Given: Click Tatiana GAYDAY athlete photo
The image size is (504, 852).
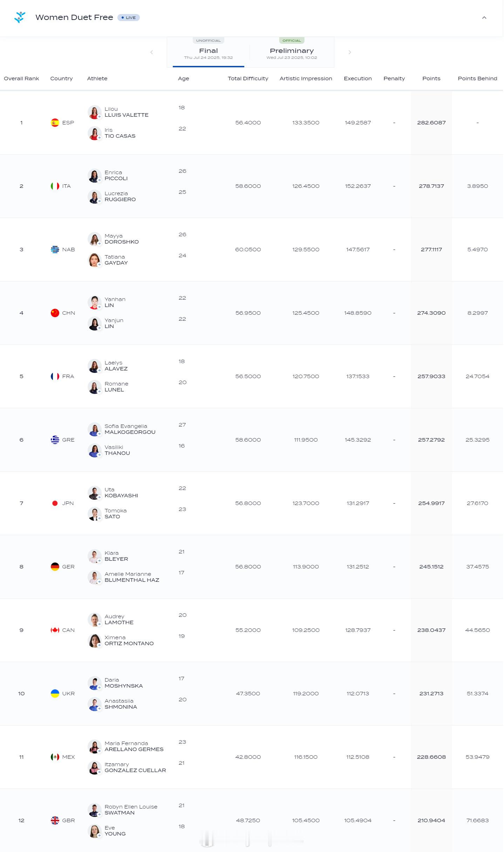Looking at the screenshot, I should [x=94, y=260].
